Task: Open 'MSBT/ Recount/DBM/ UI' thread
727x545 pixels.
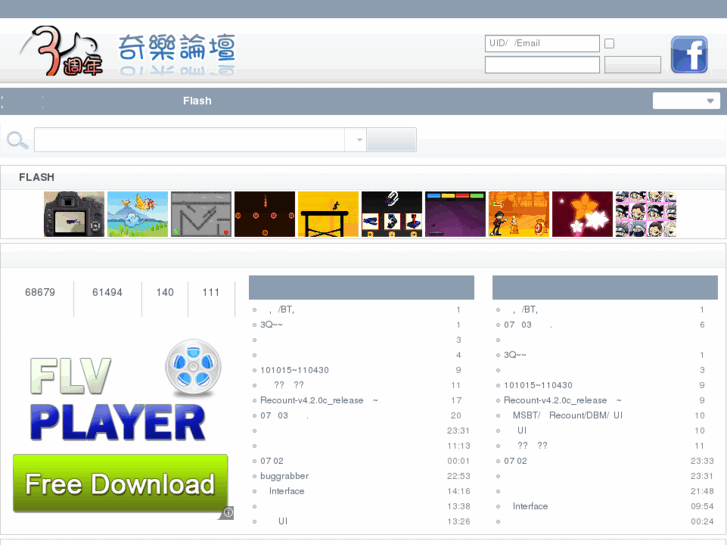Action: (x=568, y=416)
